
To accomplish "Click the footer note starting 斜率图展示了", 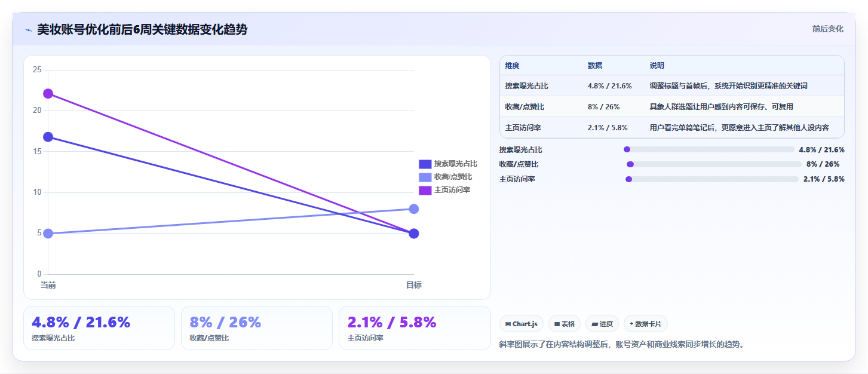I will pos(622,345).
